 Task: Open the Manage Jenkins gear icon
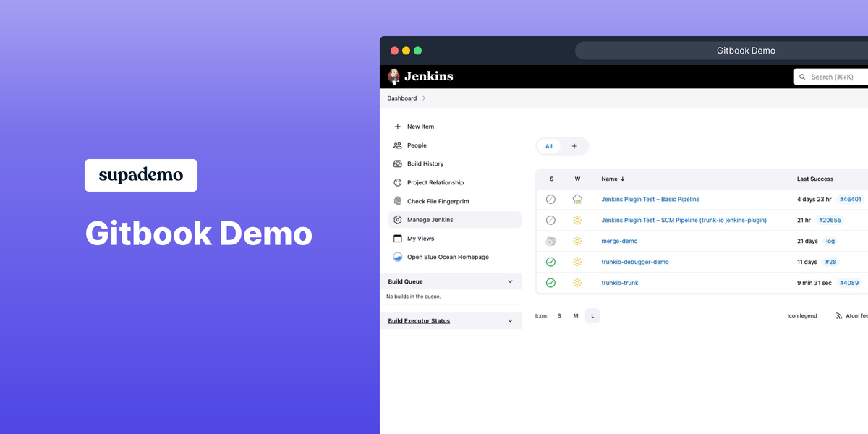click(x=397, y=219)
